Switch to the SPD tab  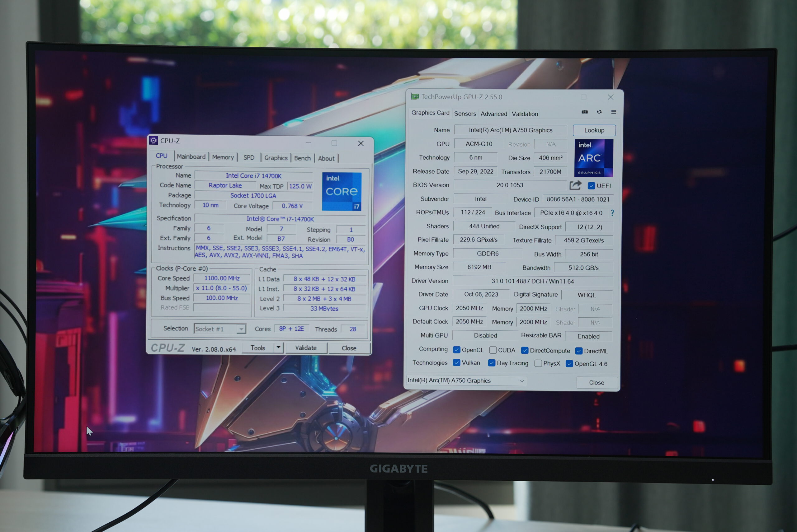pyautogui.click(x=249, y=157)
